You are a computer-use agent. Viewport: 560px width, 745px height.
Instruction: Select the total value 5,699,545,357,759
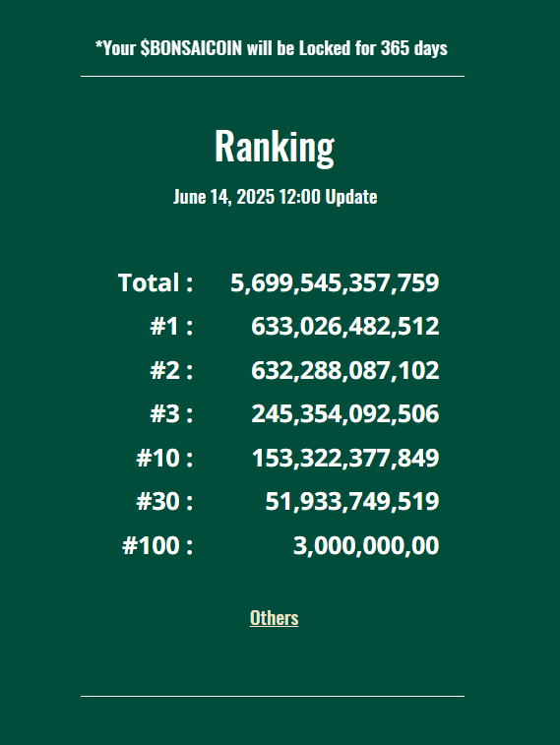[335, 282]
